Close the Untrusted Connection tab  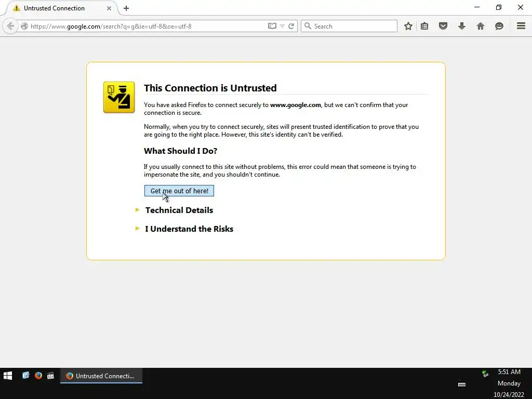pos(109,8)
